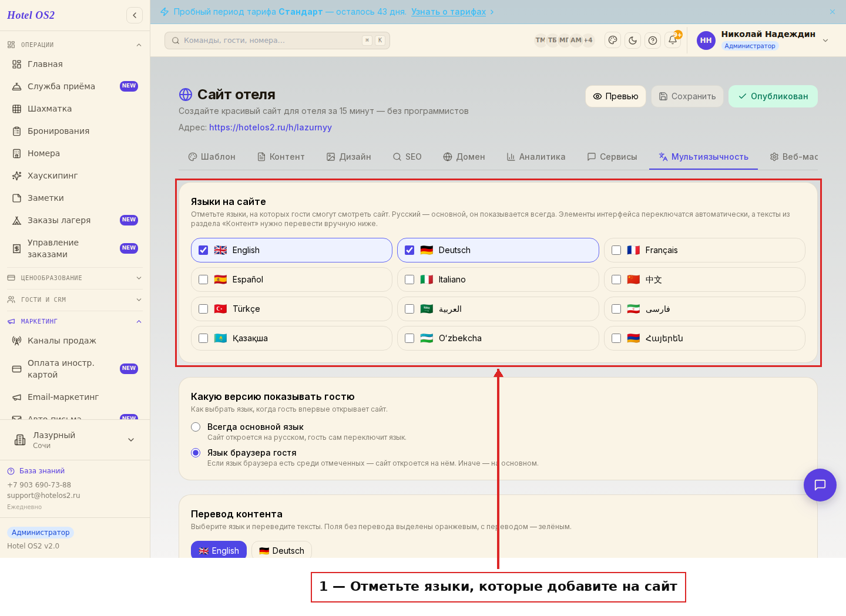Select the Мультиязычность tab

click(x=703, y=157)
